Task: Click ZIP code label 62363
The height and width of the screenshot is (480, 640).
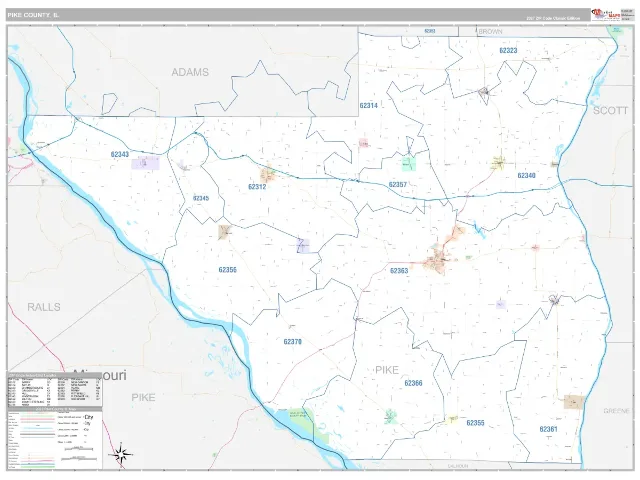Action: coord(399,271)
